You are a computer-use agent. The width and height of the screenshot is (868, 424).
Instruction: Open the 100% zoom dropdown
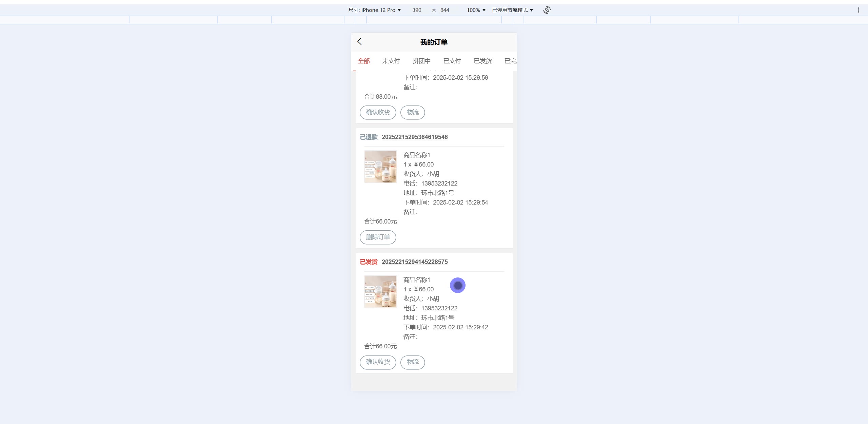pos(476,10)
